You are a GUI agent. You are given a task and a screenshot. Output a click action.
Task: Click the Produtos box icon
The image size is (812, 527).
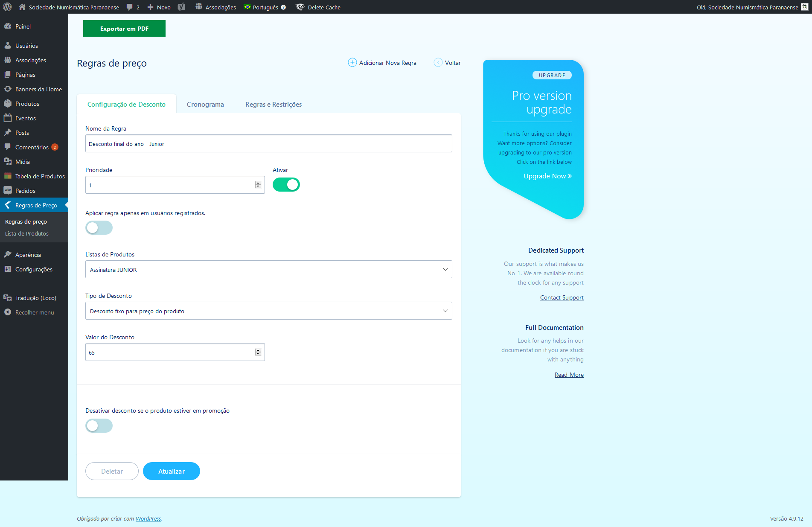tap(8, 103)
